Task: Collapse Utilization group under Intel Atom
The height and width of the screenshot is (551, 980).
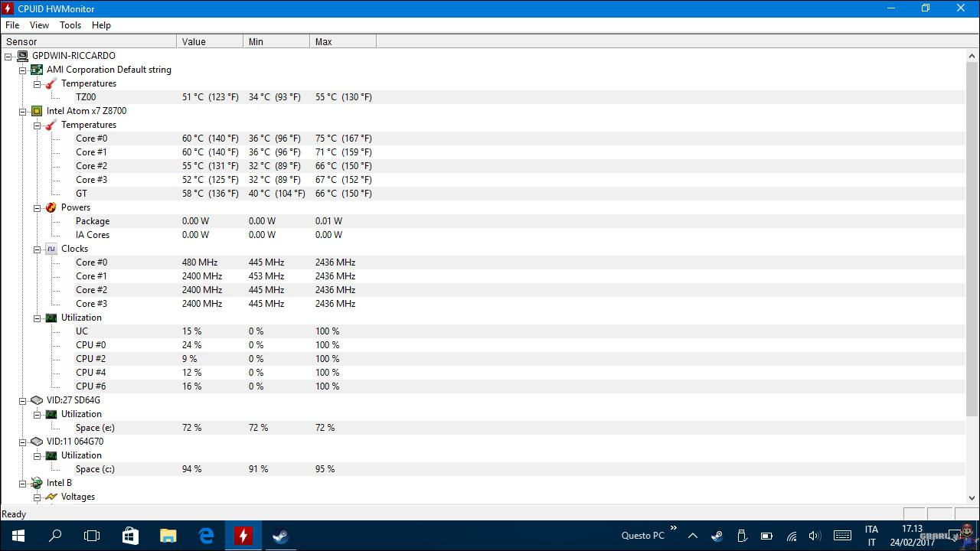Action: pos(37,318)
